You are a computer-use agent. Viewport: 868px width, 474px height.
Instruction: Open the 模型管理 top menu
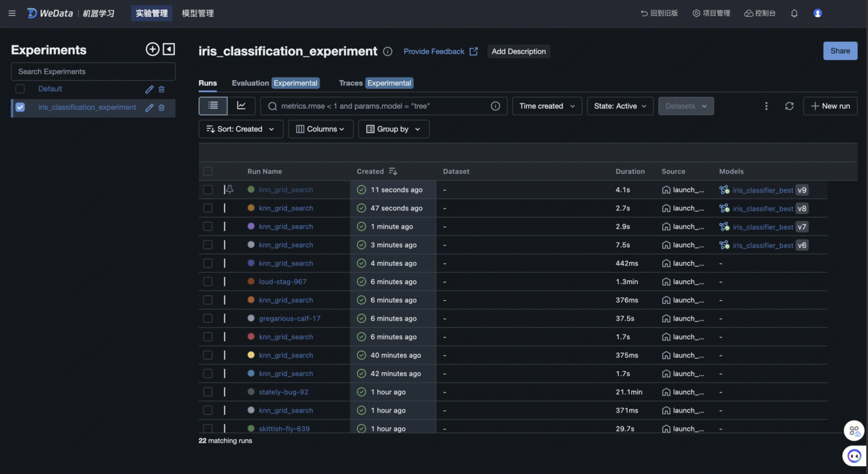[197, 13]
